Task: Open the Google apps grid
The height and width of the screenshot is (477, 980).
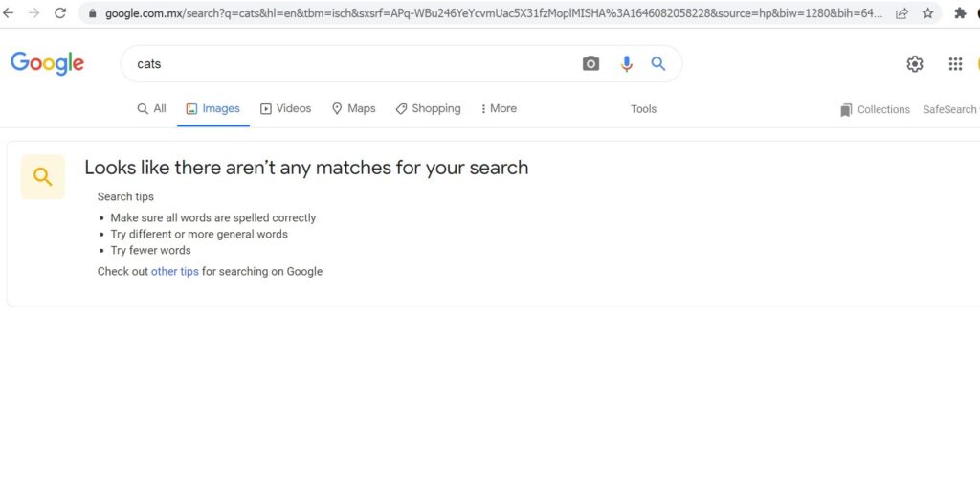Action: pos(955,64)
